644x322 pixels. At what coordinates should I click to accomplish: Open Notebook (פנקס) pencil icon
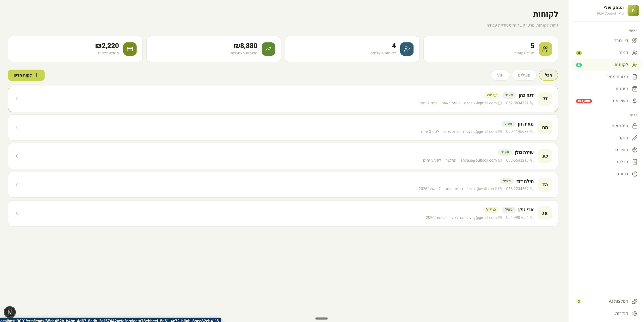[635, 138]
